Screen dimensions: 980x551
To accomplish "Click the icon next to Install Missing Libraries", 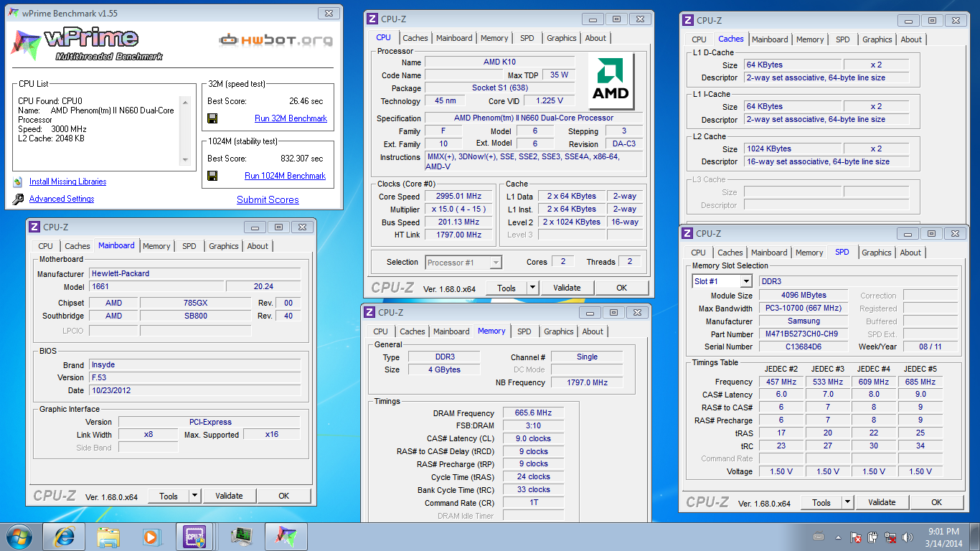I will pyautogui.click(x=18, y=182).
